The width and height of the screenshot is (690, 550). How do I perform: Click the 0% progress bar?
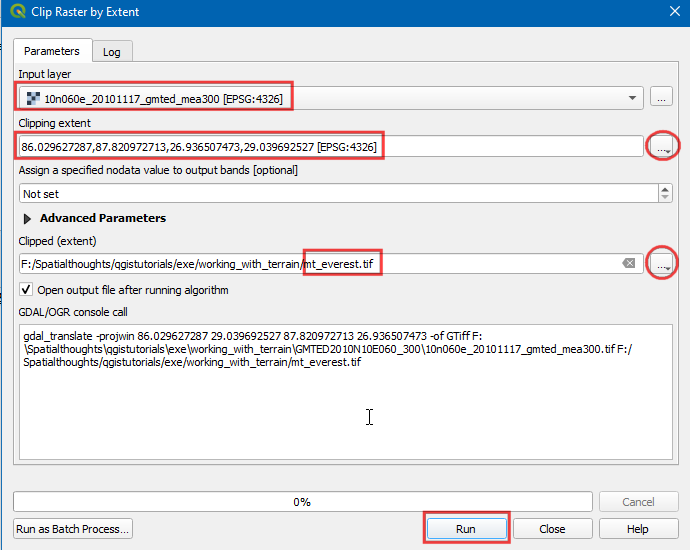pyautogui.click(x=302, y=502)
